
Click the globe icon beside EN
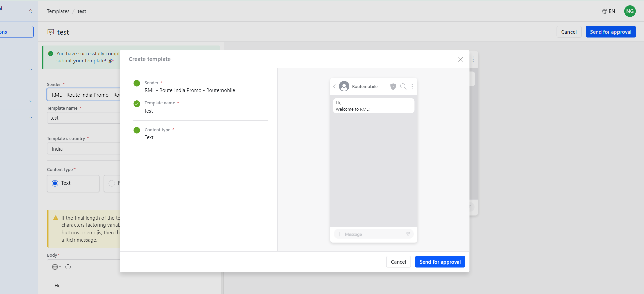coord(605,11)
